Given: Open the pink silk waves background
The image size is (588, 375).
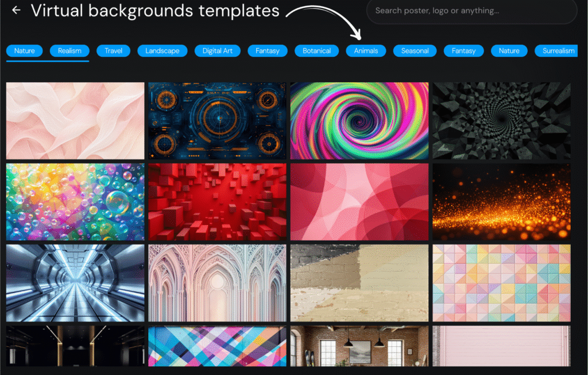Looking at the screenshot, I should 75,121.
